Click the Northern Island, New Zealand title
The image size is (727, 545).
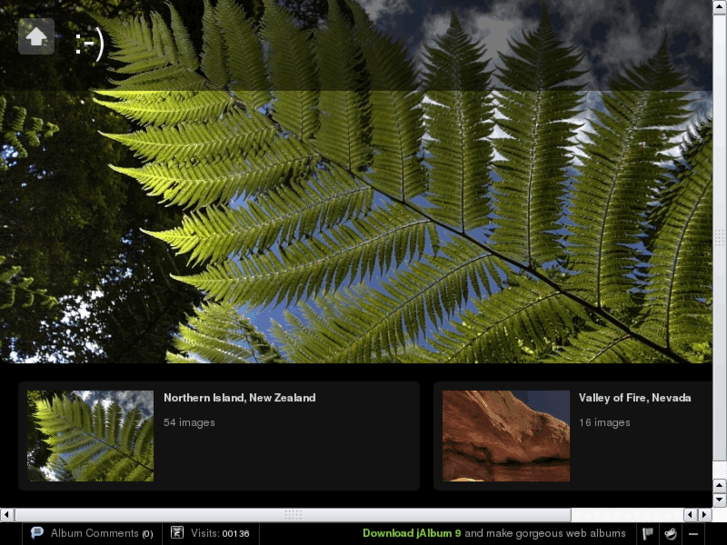[x=240, y=398]
